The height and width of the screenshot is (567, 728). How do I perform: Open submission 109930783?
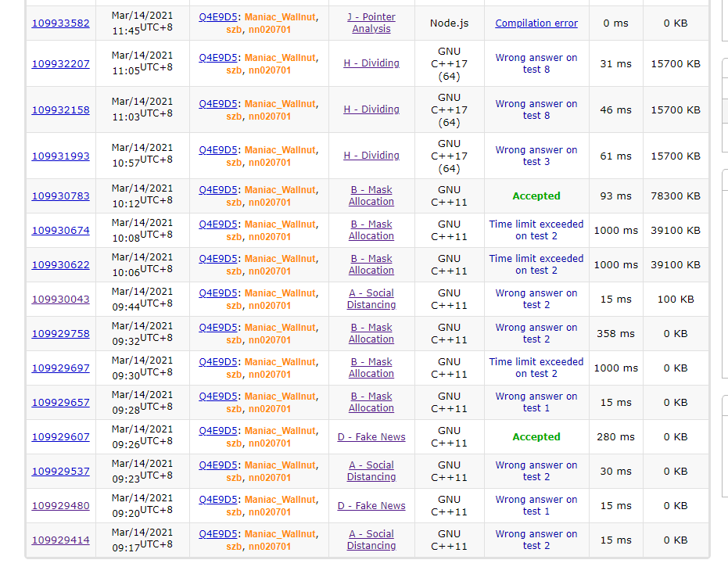click(60, 196)
